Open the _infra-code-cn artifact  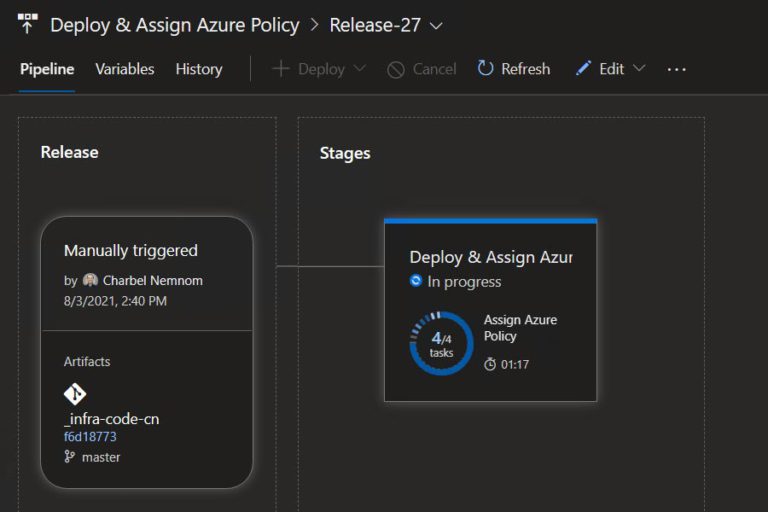tap(112, 419)
